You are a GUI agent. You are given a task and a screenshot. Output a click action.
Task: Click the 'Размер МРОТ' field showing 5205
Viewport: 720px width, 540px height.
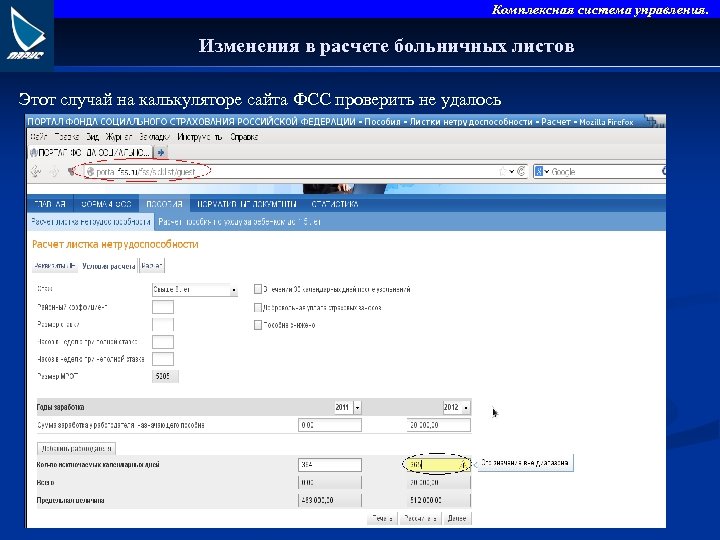[x=165, y=377]
